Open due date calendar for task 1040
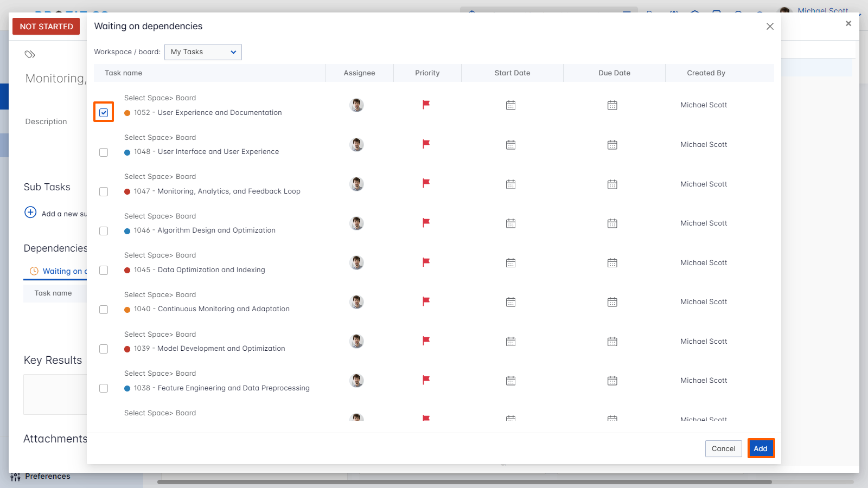 tap(612, 302)
